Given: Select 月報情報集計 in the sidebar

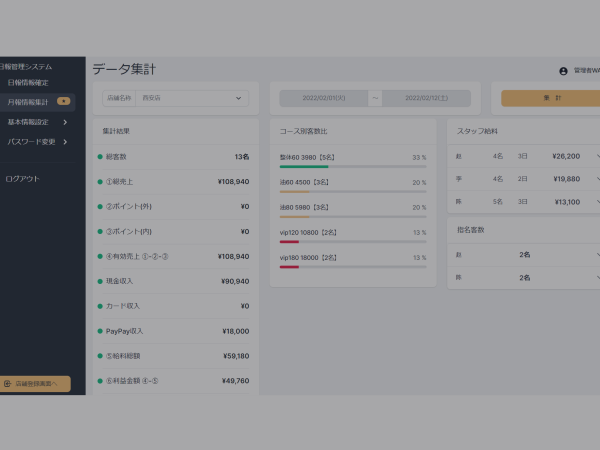Looking at the screenshot, I should click(28, 102).
